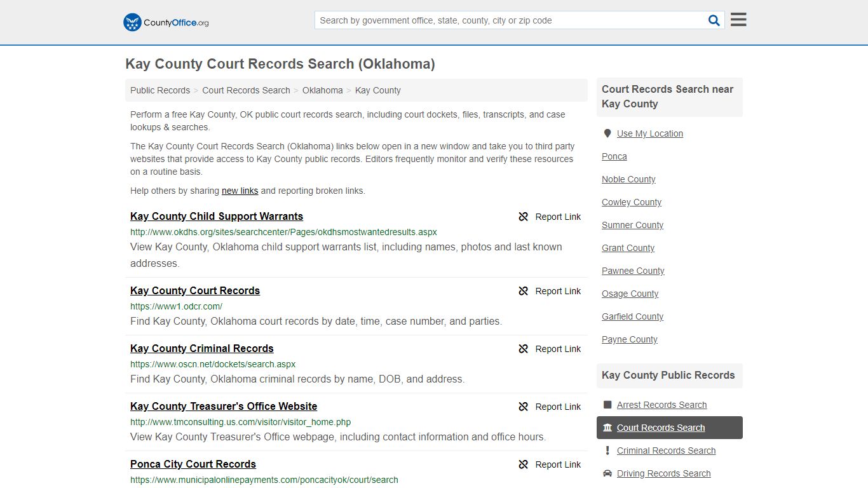Open Cowley County link
Screen dimensions: 868x488
coord(632,202)
